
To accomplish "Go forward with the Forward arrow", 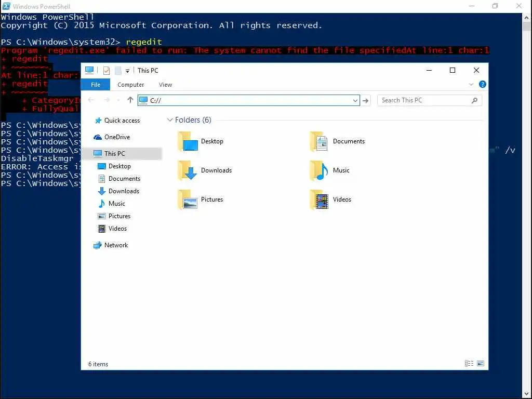I will click(x=107, y=100).
